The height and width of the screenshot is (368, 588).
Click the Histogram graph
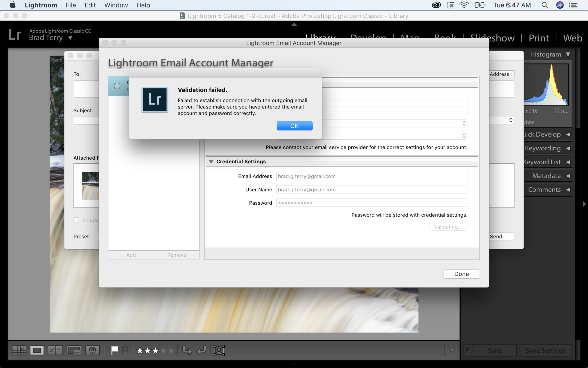(546, 85)
